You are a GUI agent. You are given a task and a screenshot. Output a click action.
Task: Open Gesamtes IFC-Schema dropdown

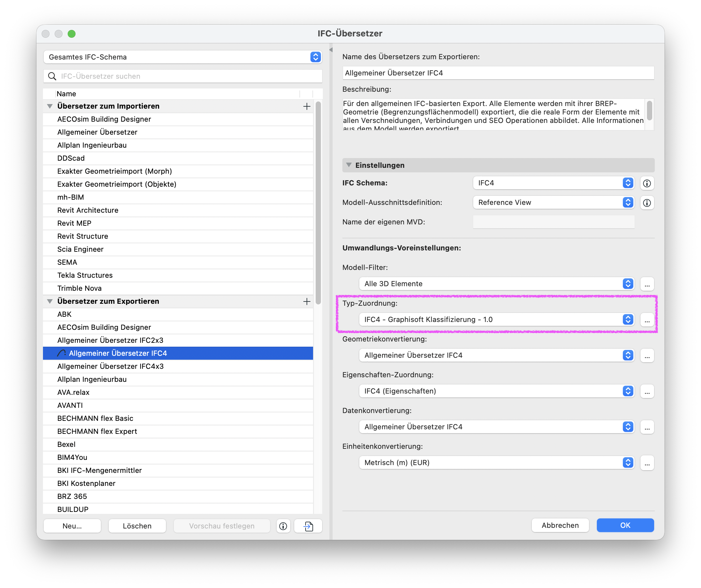[183, 57]
